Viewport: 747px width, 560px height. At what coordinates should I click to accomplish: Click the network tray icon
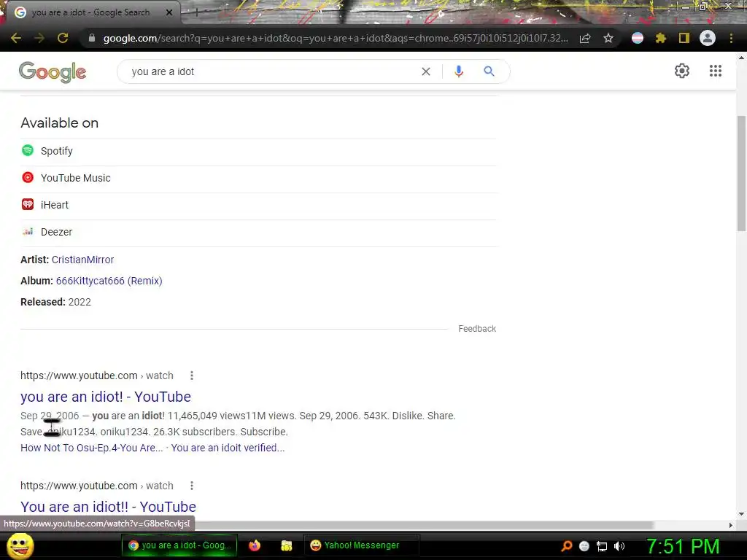pyautogui.click(x=602, y=546)
